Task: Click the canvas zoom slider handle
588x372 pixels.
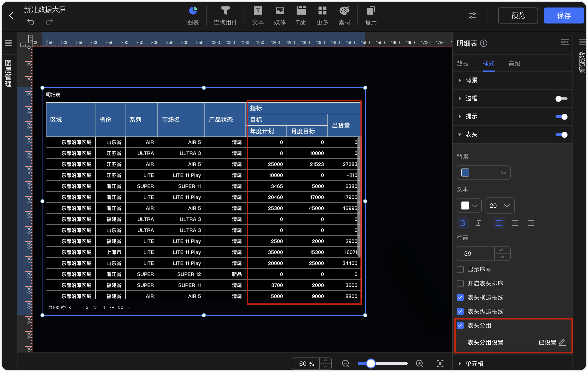Action: coord(371,363)
